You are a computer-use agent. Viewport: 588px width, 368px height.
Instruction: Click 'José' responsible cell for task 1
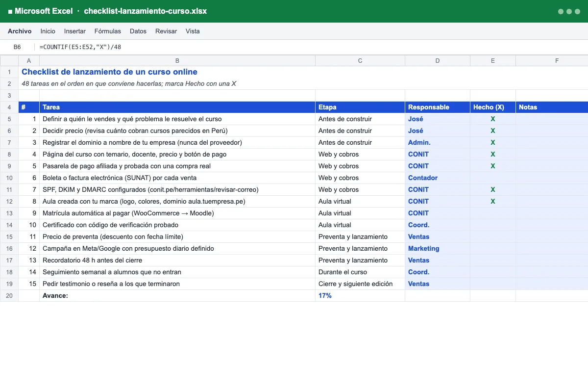click(x=438, y=119)
